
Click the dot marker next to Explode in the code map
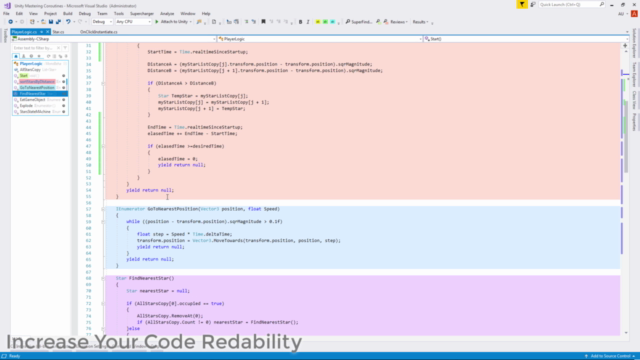63,106
